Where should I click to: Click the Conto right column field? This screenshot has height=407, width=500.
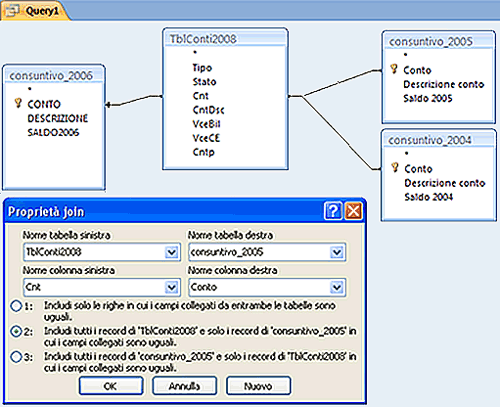[267, 287]
